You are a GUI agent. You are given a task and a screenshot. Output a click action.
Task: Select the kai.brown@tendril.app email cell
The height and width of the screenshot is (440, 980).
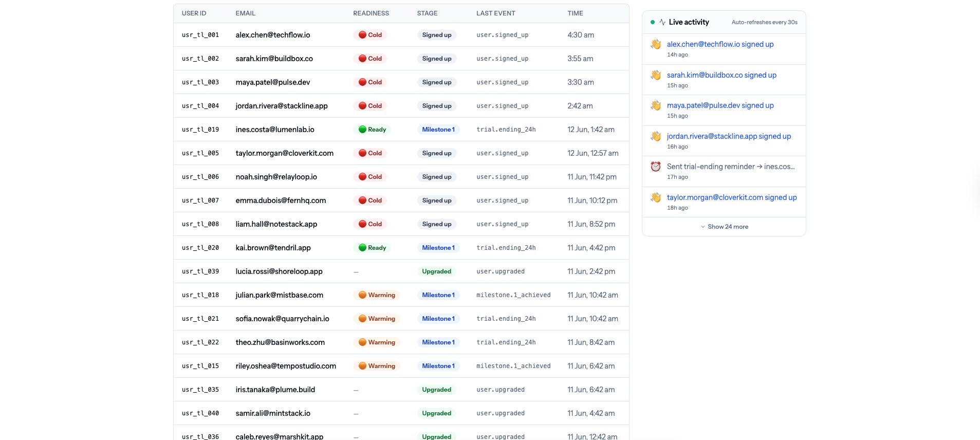tap(273, 248)
